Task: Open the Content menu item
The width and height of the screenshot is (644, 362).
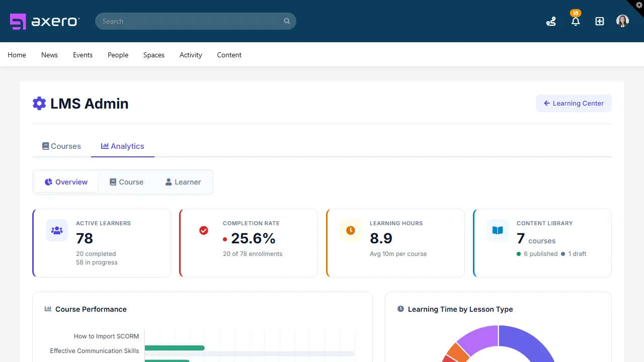Action: [229, 55]
